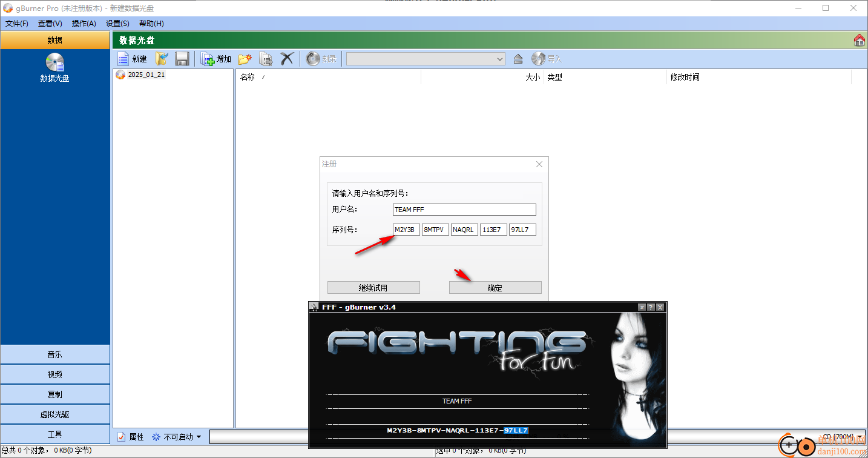Select the 数据 sidebar tab
The width and height of the screenshot is (868, 458).
(55, 40)
